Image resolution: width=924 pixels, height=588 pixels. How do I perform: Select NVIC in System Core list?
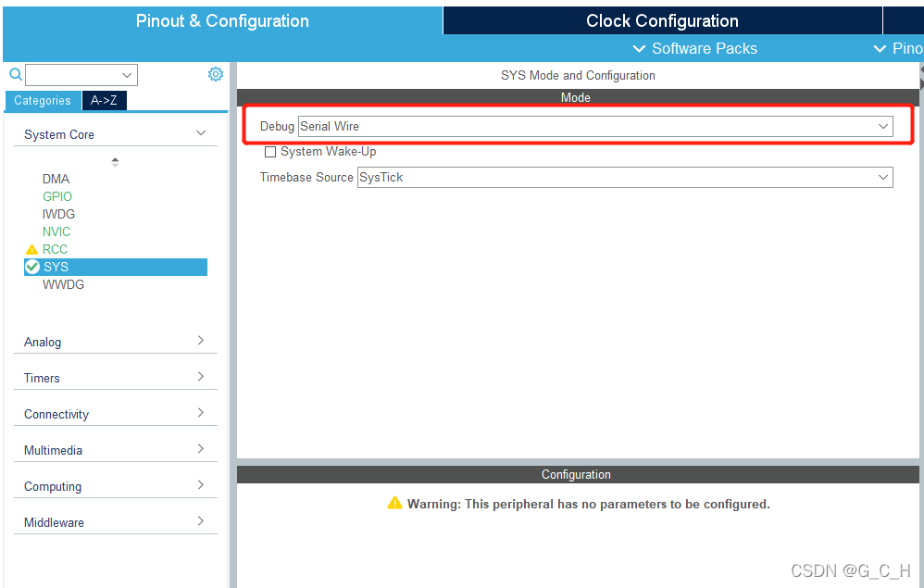pos(56,231)
